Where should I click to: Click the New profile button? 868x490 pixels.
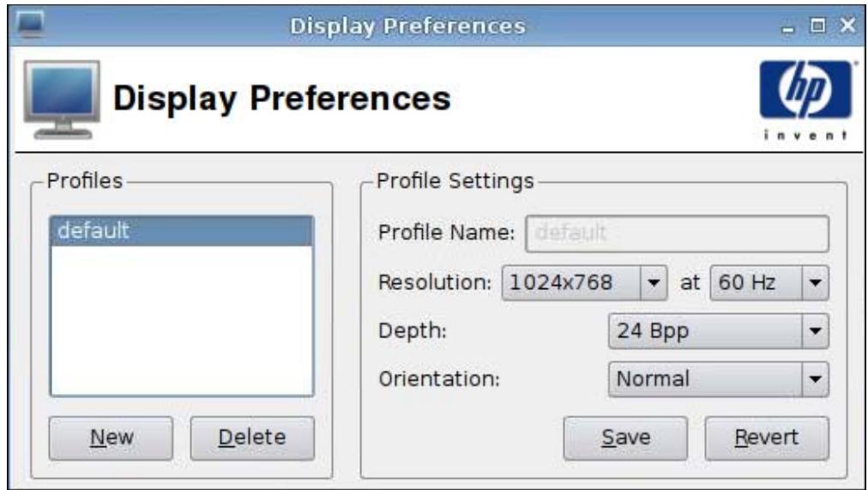coord(111,438)
